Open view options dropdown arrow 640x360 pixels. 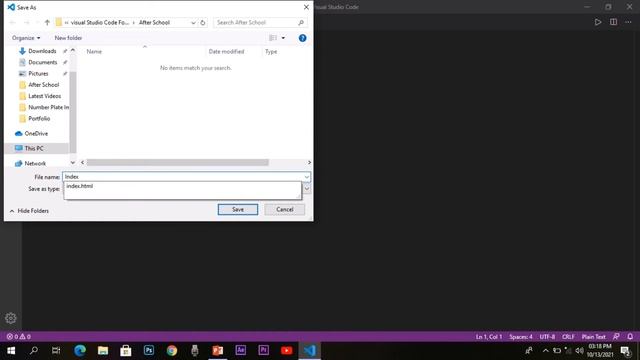(x=283, y=38)
